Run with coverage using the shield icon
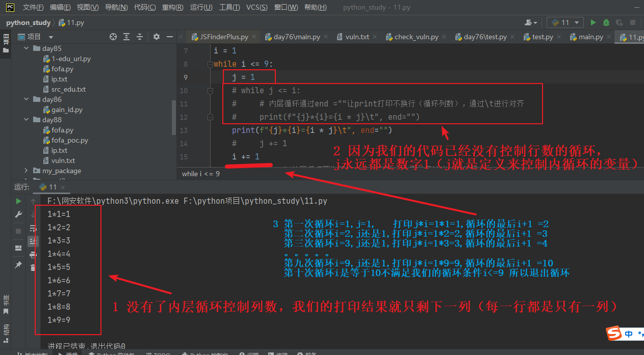The image size is (644, 355). [620, 22]
